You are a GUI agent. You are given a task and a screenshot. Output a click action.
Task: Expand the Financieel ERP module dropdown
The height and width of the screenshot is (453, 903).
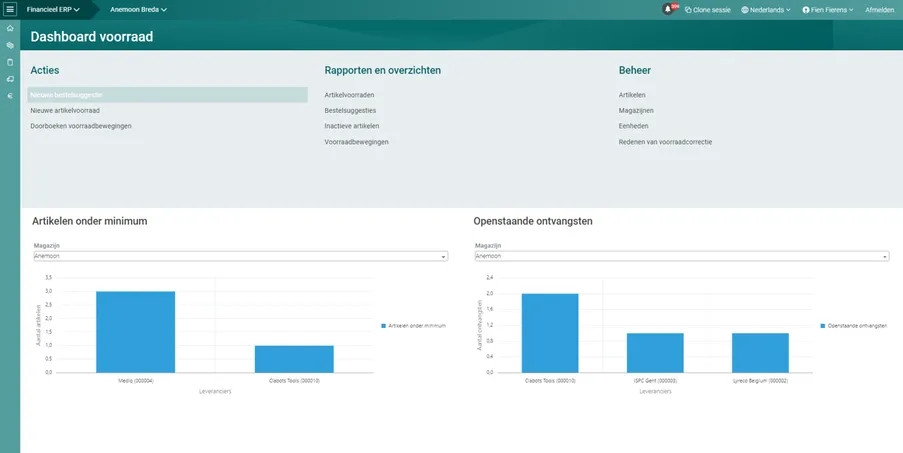[x=53, y=10]
